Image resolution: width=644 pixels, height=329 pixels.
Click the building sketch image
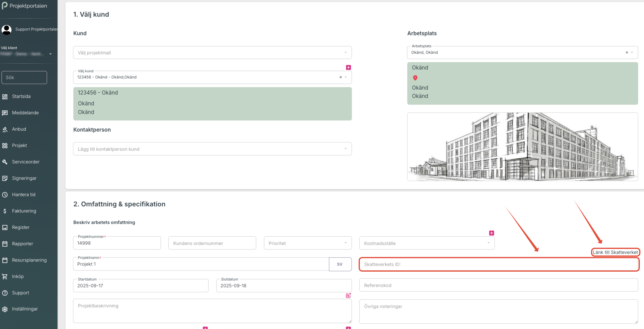(x=522, y=147)
